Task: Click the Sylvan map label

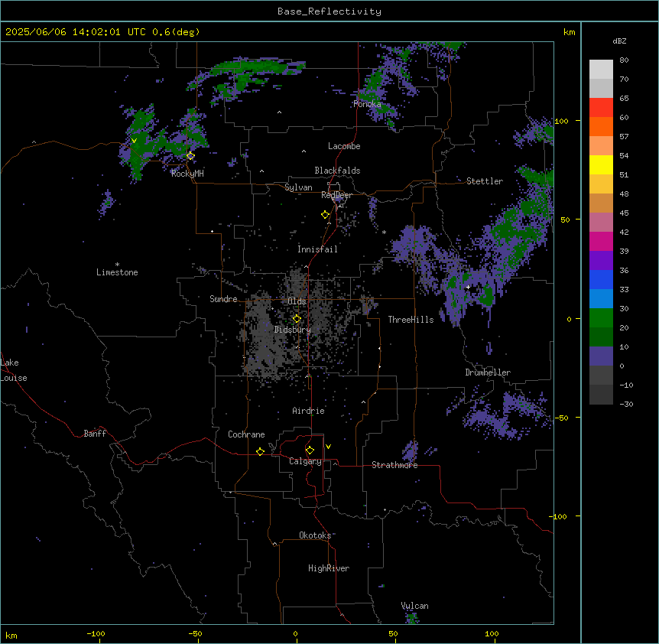Action: 298,187
